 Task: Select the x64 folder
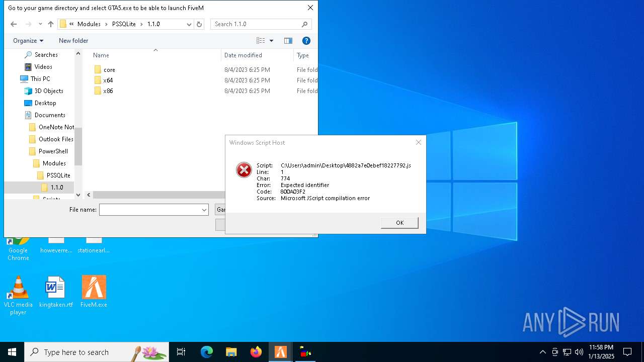click(x=108, y=80)
